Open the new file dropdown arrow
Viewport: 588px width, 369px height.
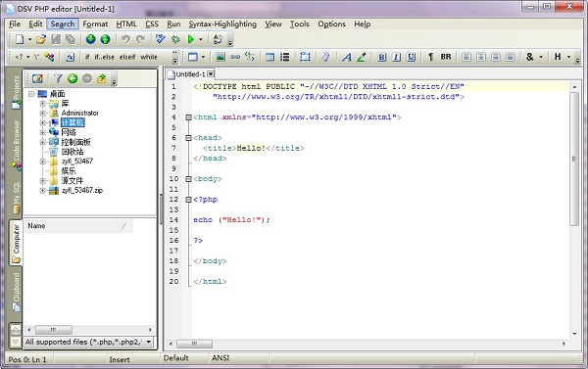29,39
